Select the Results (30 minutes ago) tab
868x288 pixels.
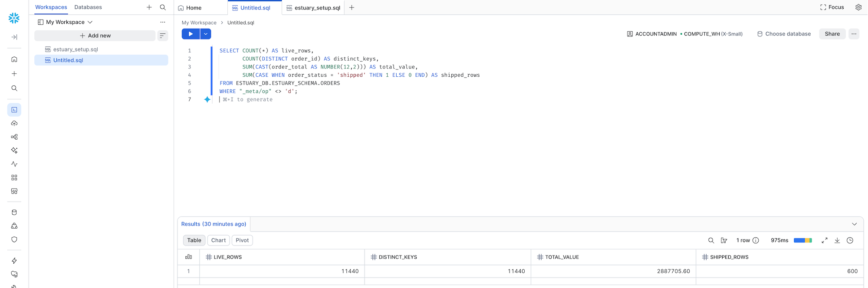pos(214,224)
